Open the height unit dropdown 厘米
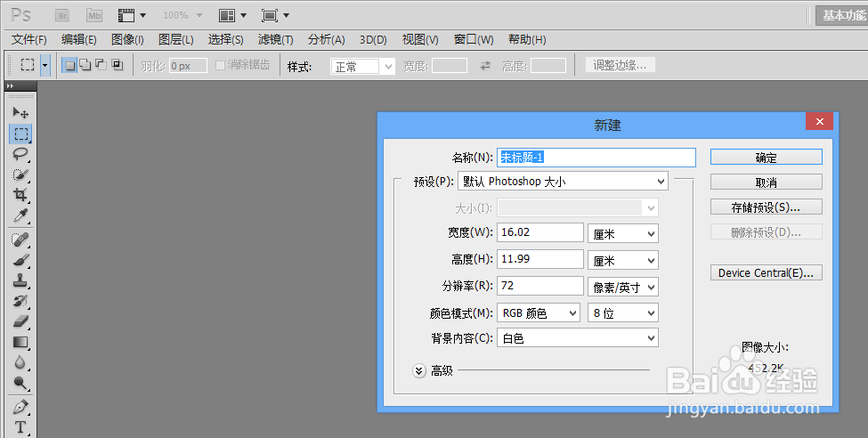 [x=623, y=260]
